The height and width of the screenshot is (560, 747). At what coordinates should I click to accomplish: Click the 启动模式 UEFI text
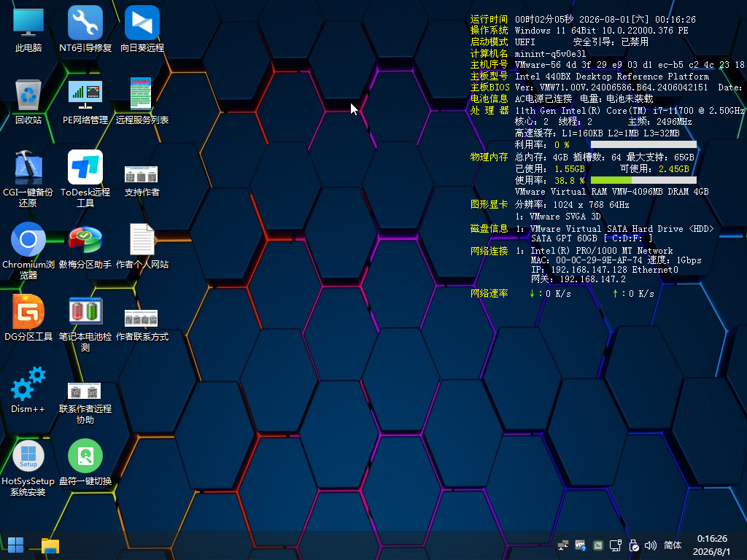(x=525, y=42)
